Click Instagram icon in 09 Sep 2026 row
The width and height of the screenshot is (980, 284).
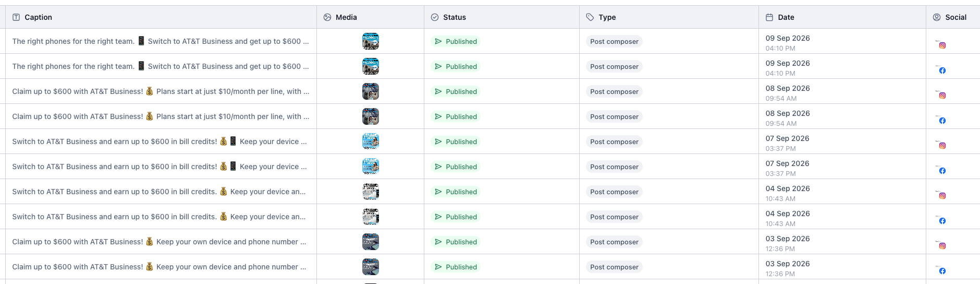[942, 45]
